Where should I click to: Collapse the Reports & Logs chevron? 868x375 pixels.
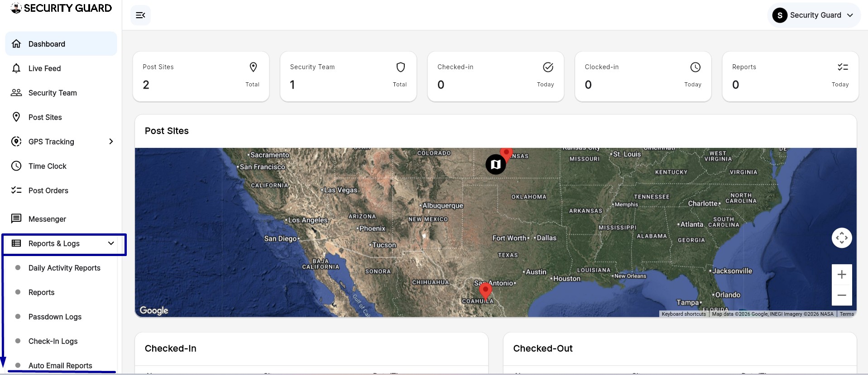click(111, 243)
